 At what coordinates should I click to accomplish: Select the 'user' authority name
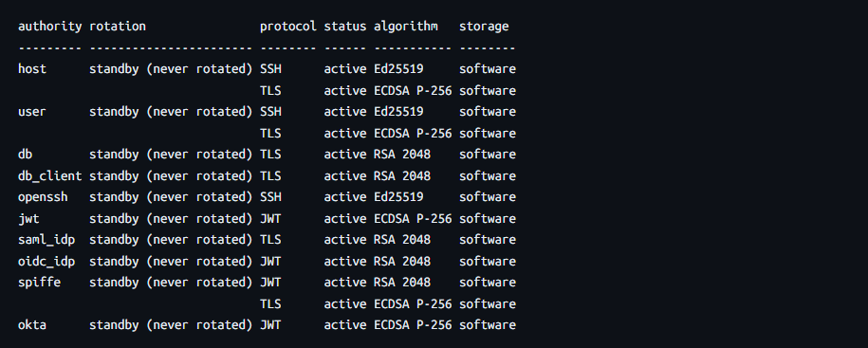(x=32, y=112)
